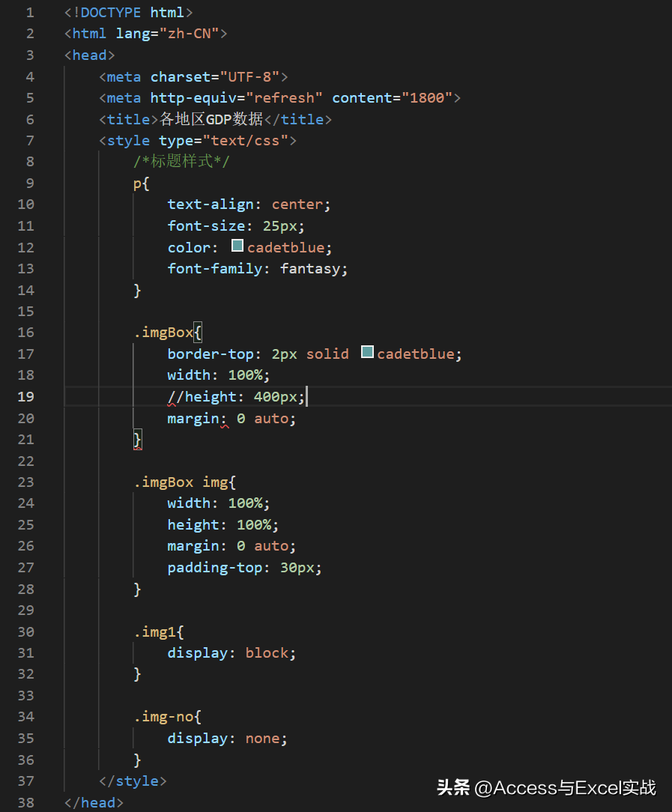
Task: Click the .img-no selector
Action: [163, 717]
